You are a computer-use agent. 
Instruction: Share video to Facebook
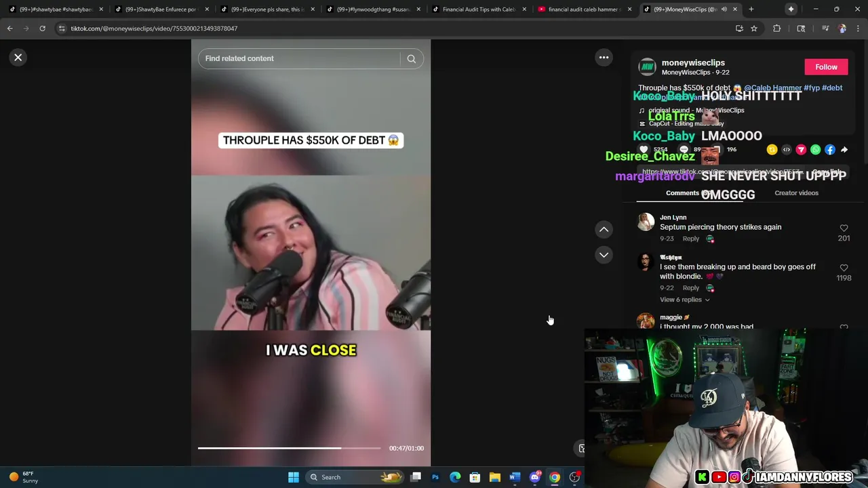830,150
